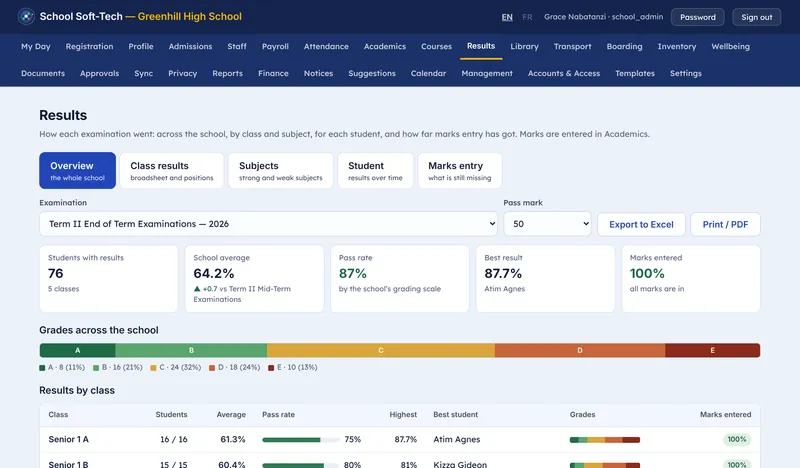Click the "A · 8 (11%)" legend entry

click(62, 367)
